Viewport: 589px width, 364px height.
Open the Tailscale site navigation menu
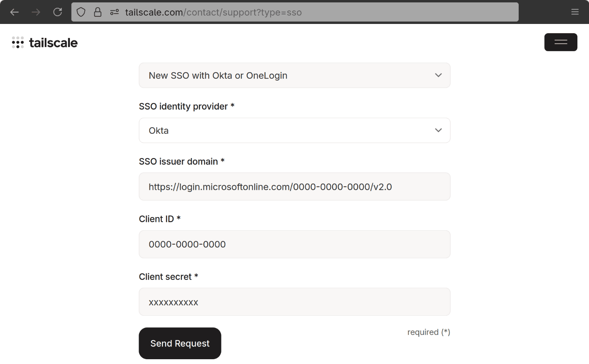click(561, 42)
